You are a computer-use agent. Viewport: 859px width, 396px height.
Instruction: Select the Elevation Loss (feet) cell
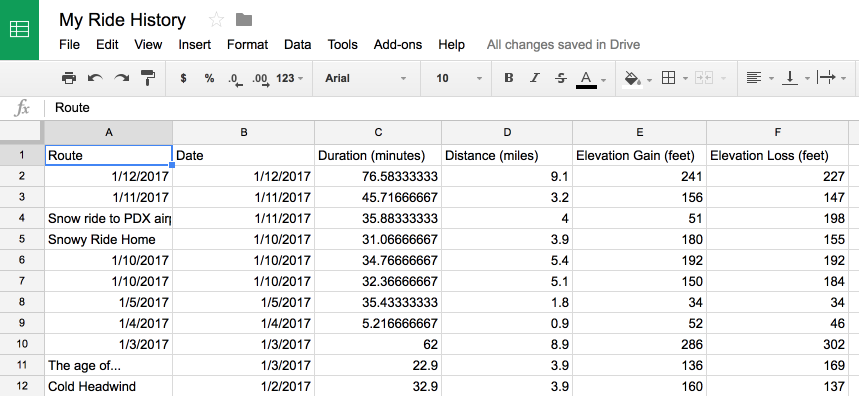777,156
